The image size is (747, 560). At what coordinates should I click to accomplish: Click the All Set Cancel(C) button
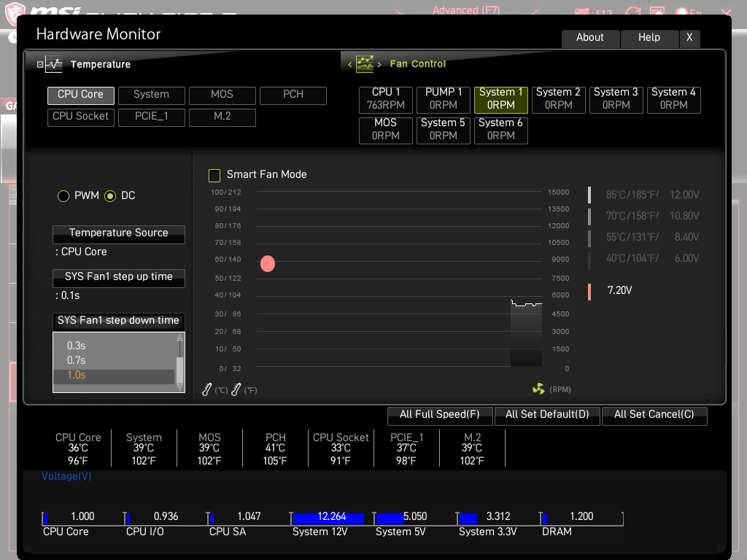654,415
